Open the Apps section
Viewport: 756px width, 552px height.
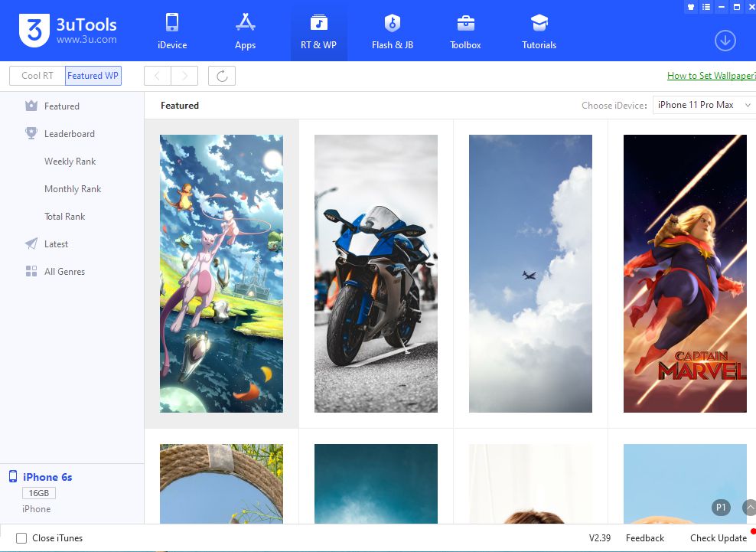tap(245, 31)
